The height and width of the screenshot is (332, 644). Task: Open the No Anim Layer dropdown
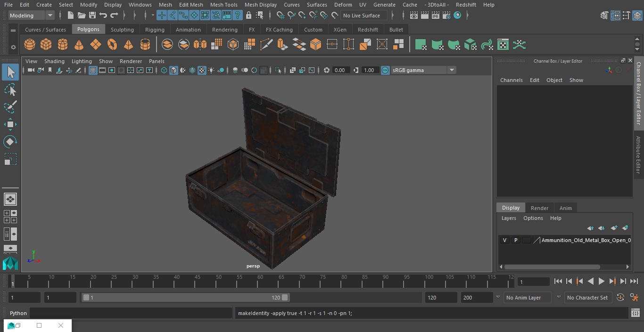click(x=528, y=298)
